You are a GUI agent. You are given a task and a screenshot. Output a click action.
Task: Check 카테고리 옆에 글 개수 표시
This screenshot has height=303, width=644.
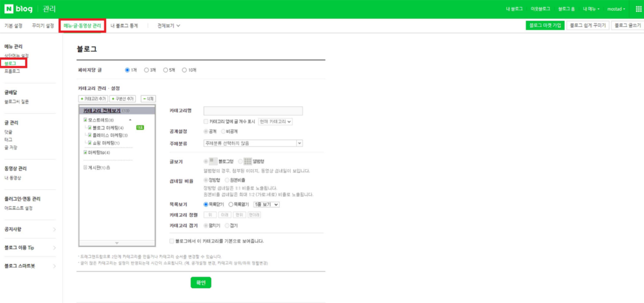206,121
